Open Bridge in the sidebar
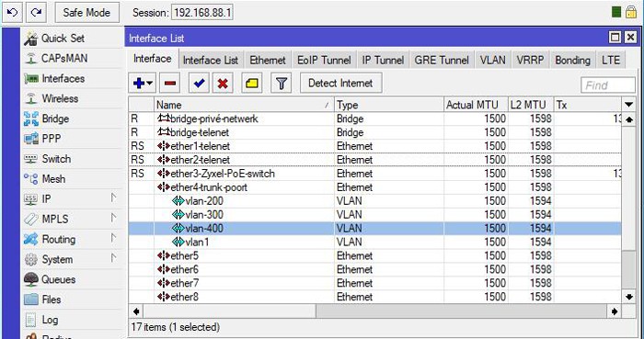Image resolution: width=644 pixels, height=339 pixels. [x=46, y=119]
